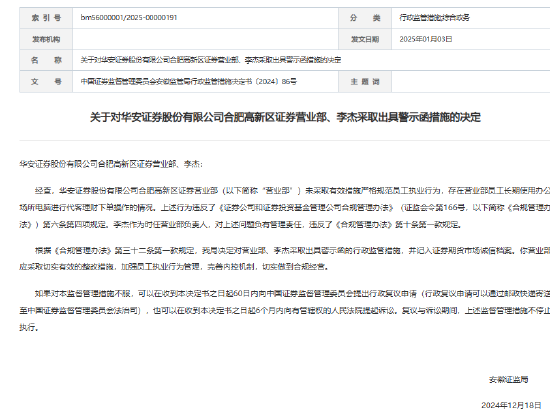The height and width of the screenshot is (420, 550).
Task: Click the bold headline about 华安证券 warning letter
Action: pyautogui.click(x=285, y=117)
